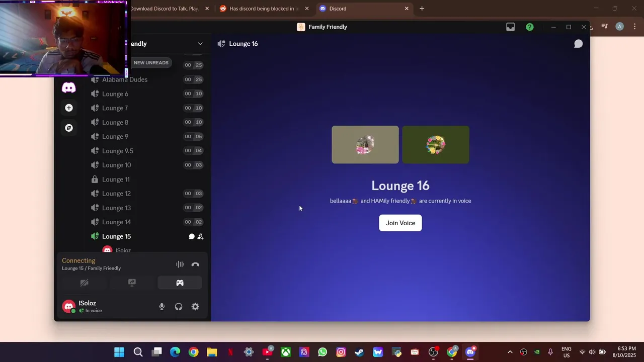
Task: Click the Connecting status text
Action: click(78, 260)
